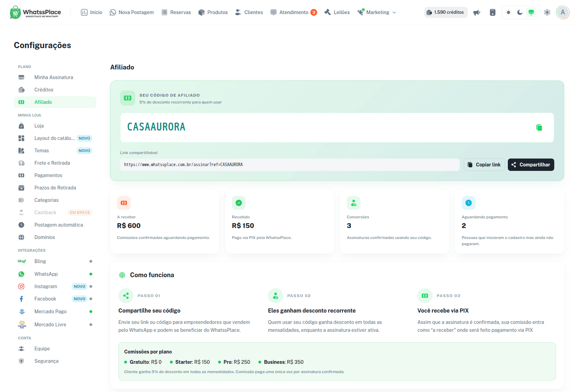
Task: Open Nova Postagem menu
Action: coord(132,12)
